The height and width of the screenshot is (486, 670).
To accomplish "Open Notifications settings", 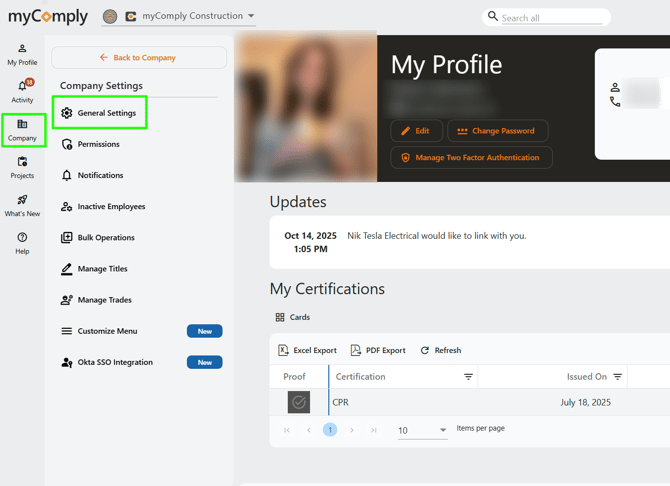I will [x=100, y=175].
